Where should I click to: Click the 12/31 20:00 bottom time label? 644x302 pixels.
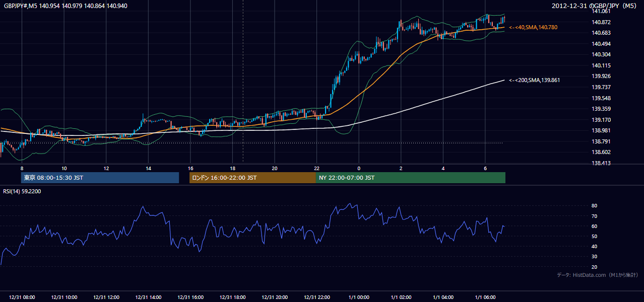(x=275, y=297)
